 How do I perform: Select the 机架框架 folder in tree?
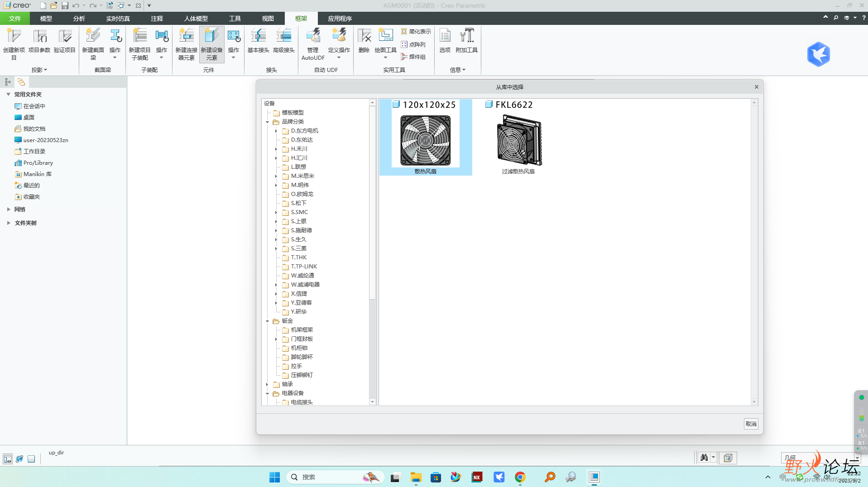tap(302, 330)
